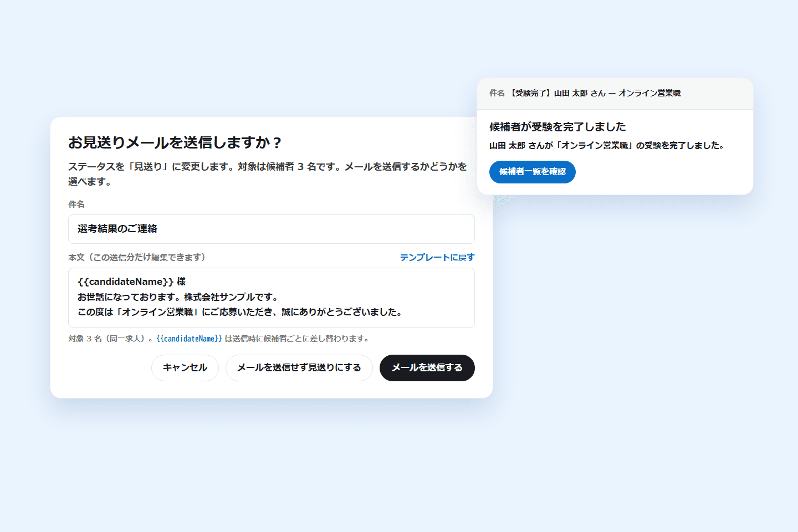Click the メールを送信する button
The width and height of the screenshot is (798, 532).
coord(427,368)
